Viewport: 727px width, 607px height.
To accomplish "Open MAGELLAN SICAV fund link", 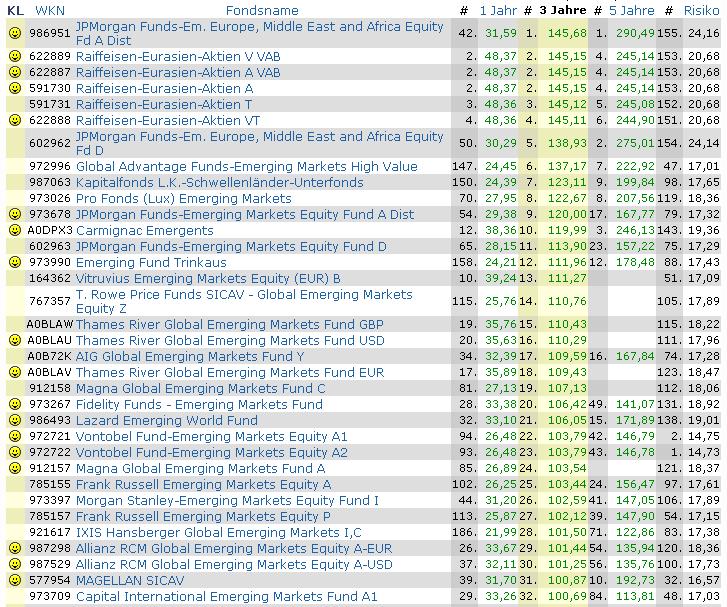I will click(130, 580).
